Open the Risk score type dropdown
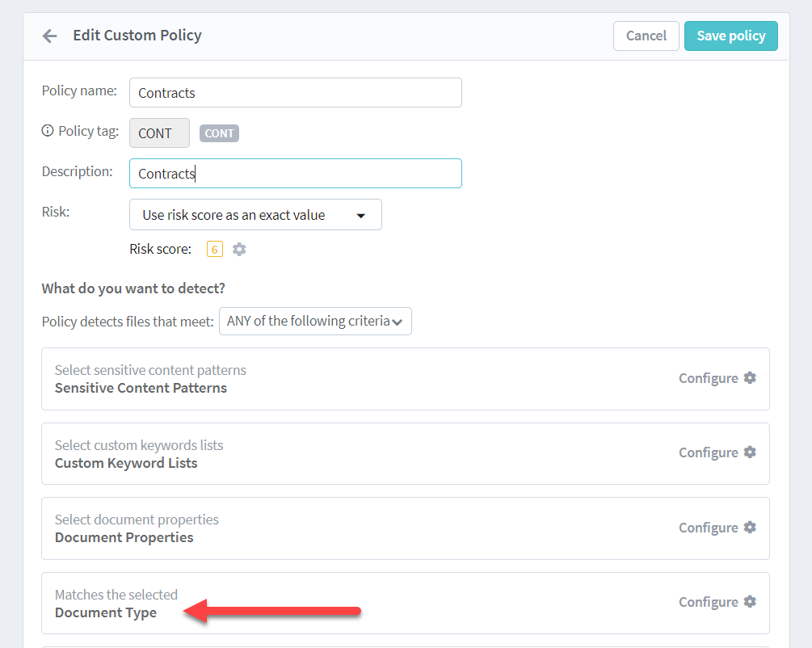This screenshot has height=648, width=812. pyautogui.click(x=255, y=215)
